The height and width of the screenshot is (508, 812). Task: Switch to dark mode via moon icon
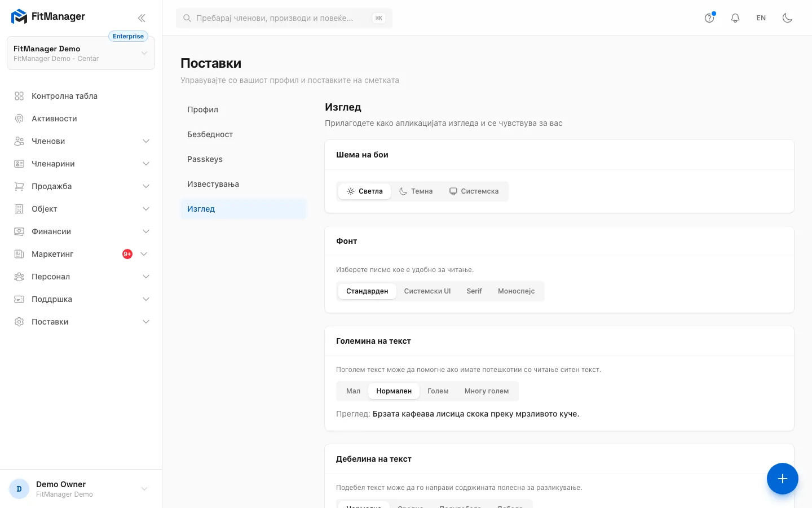tap(787, 18)
